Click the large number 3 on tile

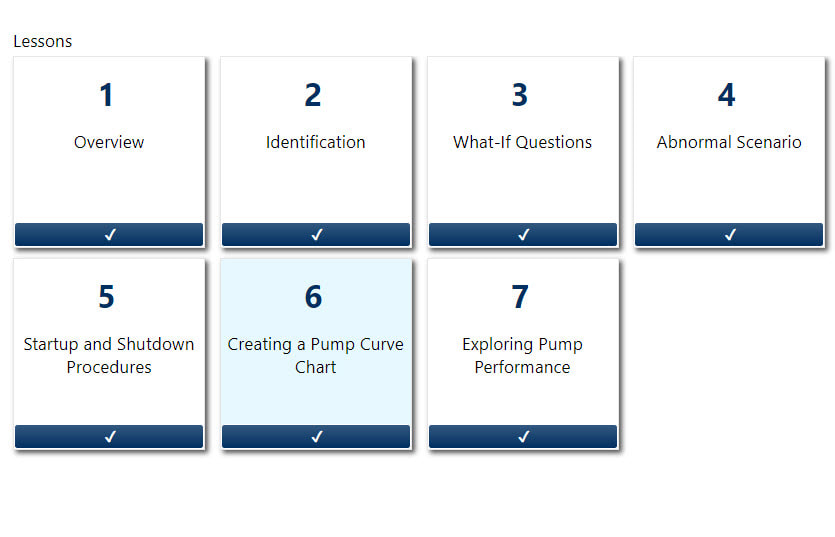520,96
